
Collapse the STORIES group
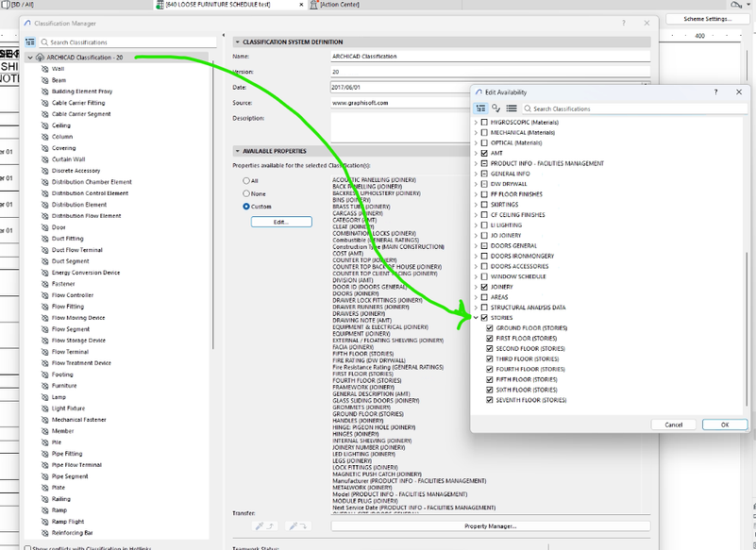pyautogui.click(x=477, y=318)
